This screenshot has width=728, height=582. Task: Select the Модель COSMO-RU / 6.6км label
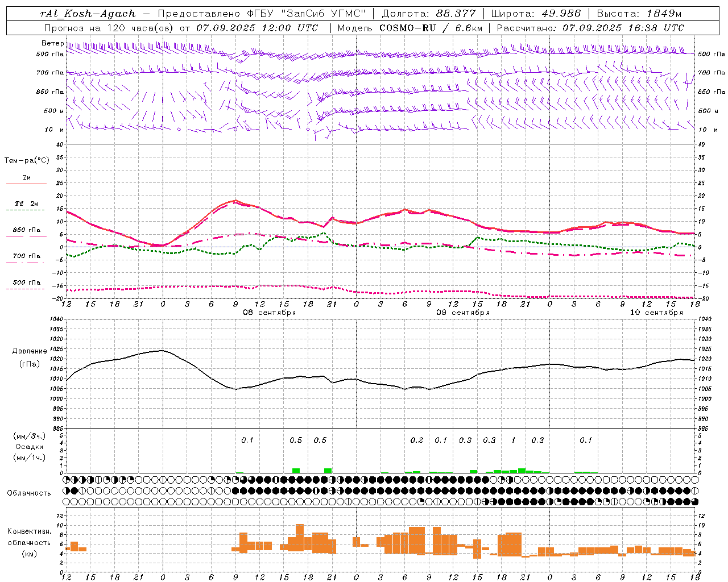[x=409, y=28]
